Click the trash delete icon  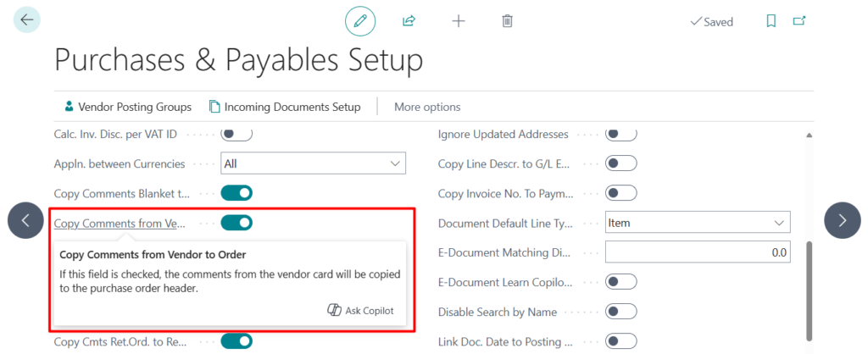[x=507, y=21]
